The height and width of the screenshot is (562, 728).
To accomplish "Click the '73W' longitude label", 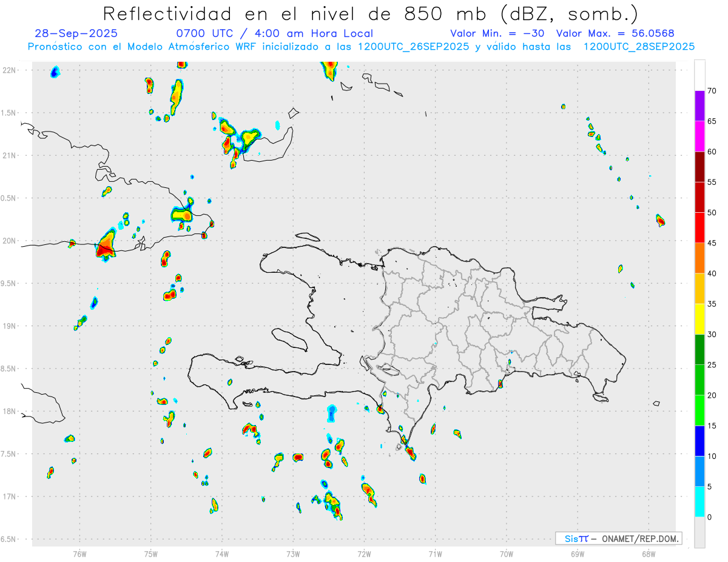I will coord(293,554).
